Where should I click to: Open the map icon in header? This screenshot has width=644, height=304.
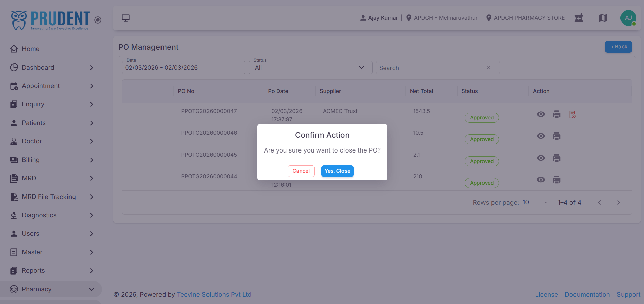[603, 18]
